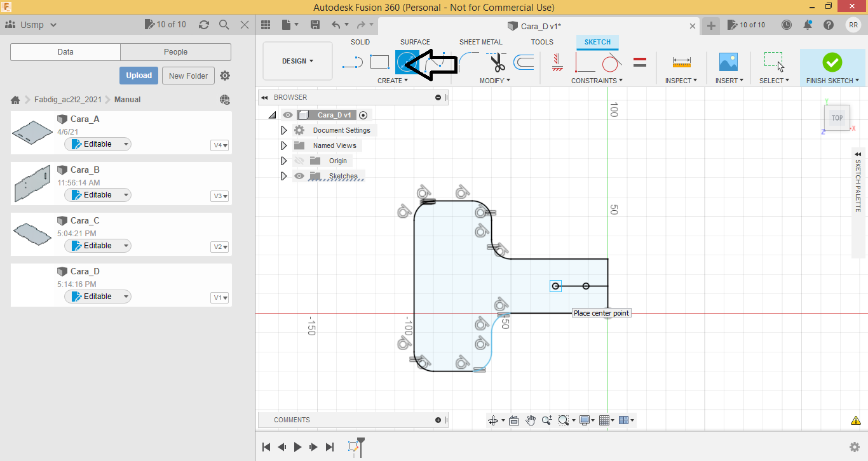Select the Trim scissors tool
The height and width of the screenshot is (461, 868).
click(498, 62)
